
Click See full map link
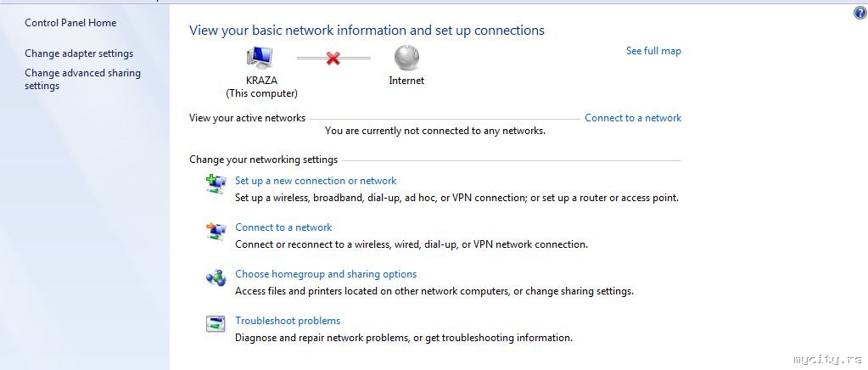(x=653, y=51)
